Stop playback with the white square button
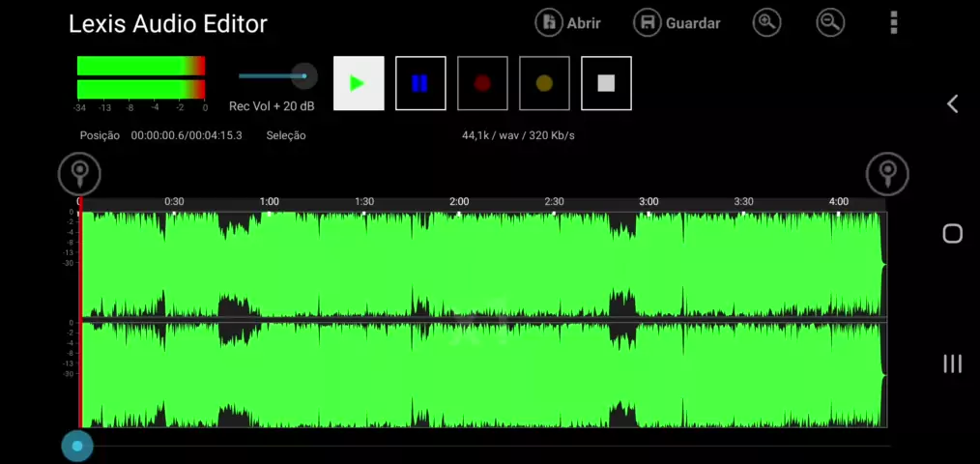The width and height of the screenshot is (980, 464). pos(606,83)
